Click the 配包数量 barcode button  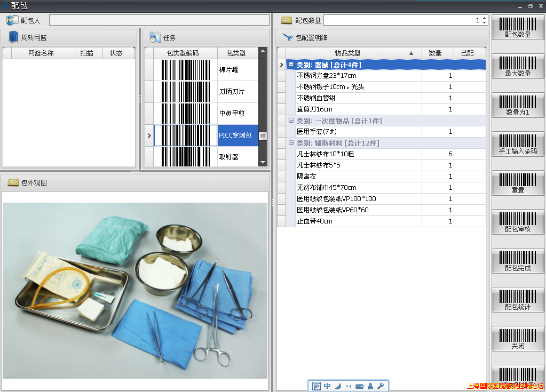point(518,27)
